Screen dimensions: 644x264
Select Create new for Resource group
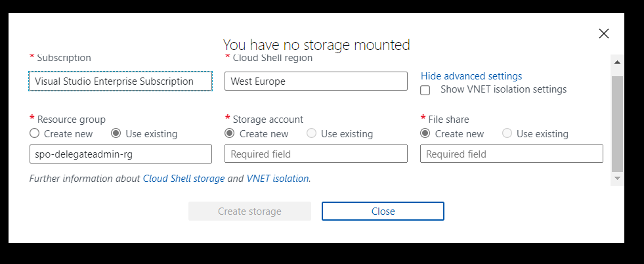click(35, 134)
